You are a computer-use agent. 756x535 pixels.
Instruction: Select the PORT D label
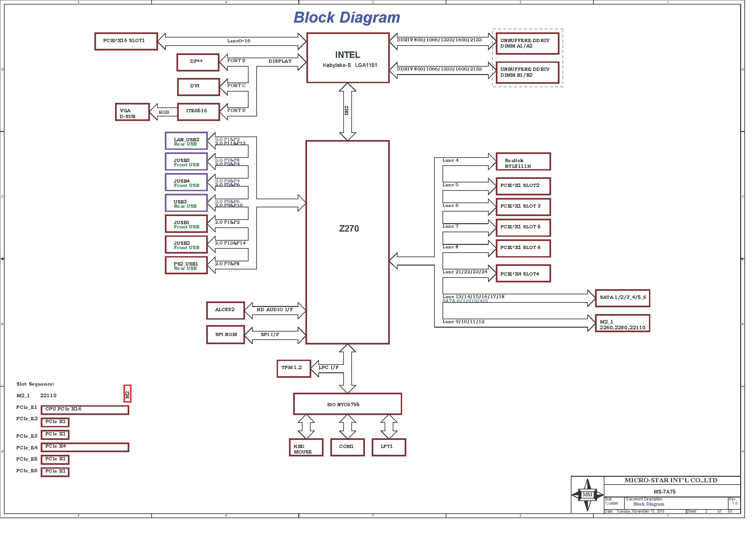coord(236,110)
